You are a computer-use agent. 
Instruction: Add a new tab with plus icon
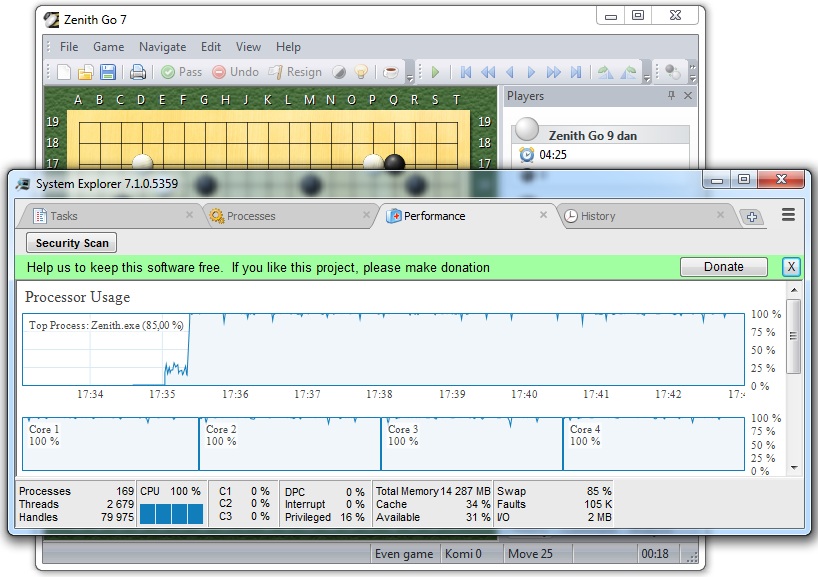[x=751, y=216]
